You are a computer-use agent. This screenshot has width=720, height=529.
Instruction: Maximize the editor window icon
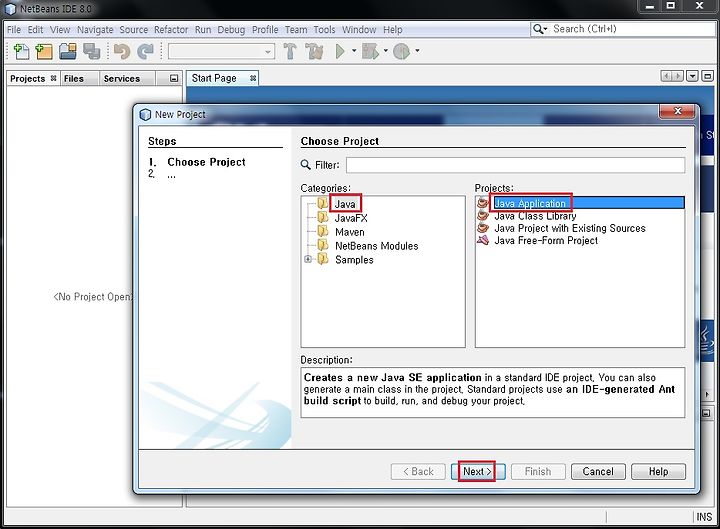click(x=708, y=76)
